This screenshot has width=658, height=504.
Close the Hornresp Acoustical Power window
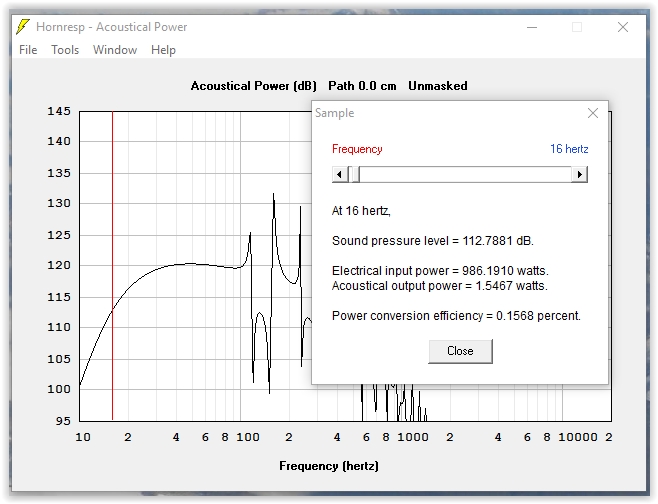click(x=623, y=27)
